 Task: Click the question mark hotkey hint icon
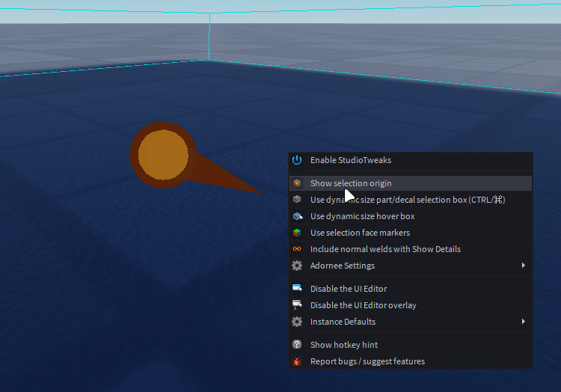pos(297,344)
